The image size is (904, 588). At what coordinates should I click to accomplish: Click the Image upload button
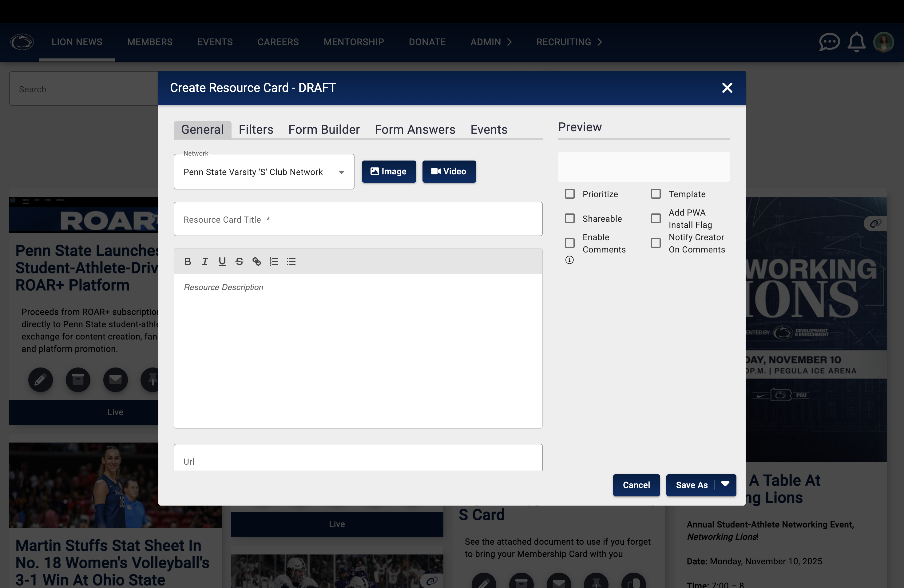coord(389,172)
